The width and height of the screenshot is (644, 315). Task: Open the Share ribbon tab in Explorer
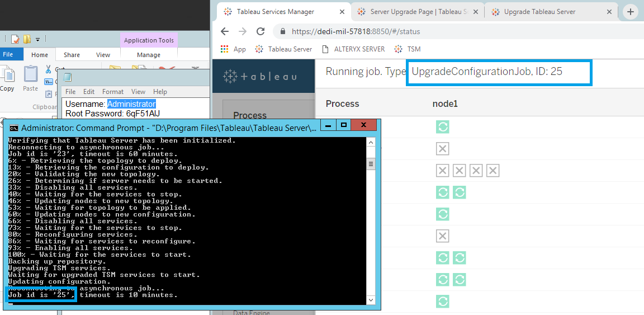pos(72,55)
